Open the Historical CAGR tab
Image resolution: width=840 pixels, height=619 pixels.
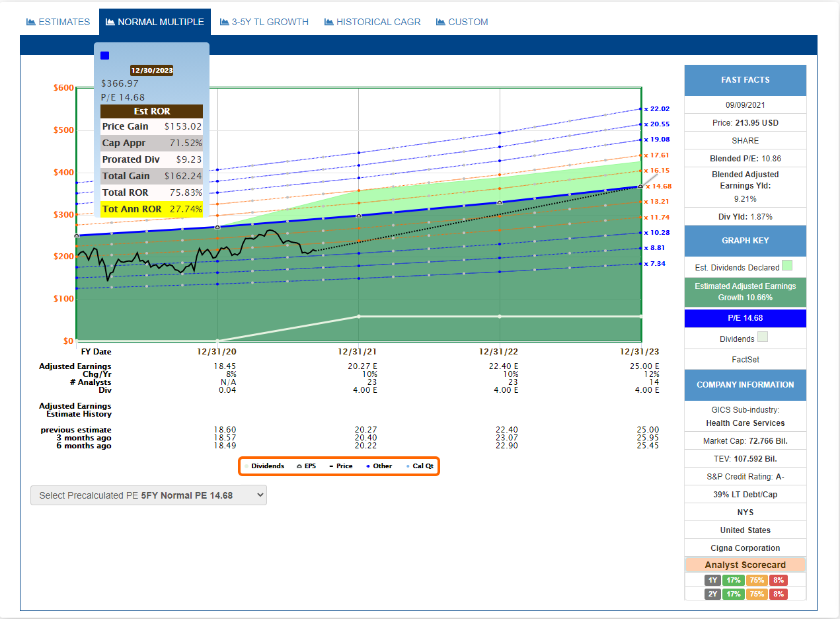tap(372, 22)
